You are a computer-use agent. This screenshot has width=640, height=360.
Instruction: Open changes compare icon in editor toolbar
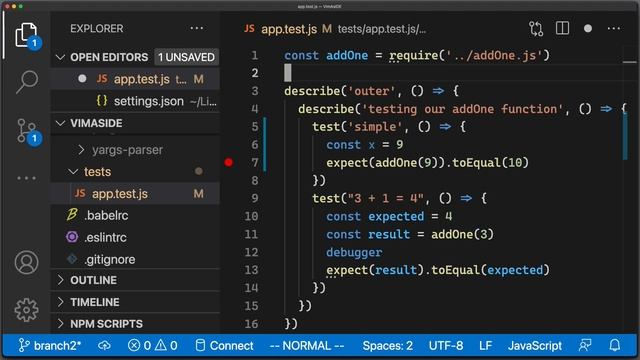[x=536, y=29]
